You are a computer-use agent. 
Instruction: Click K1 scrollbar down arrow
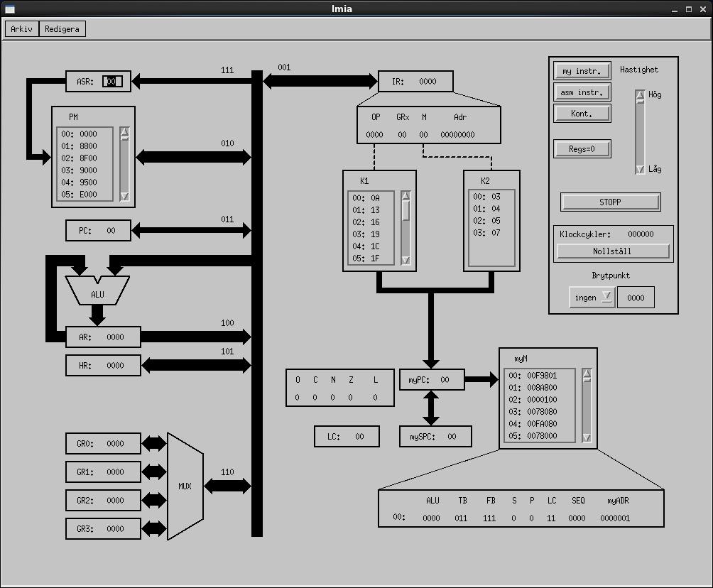click(406, 260)
